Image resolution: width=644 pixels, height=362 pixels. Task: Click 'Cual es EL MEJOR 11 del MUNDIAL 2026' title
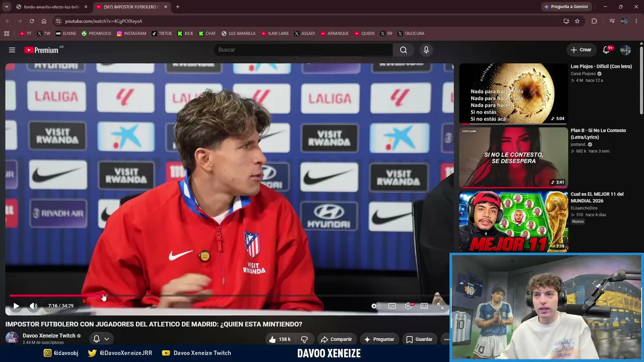tap(597, 197)
